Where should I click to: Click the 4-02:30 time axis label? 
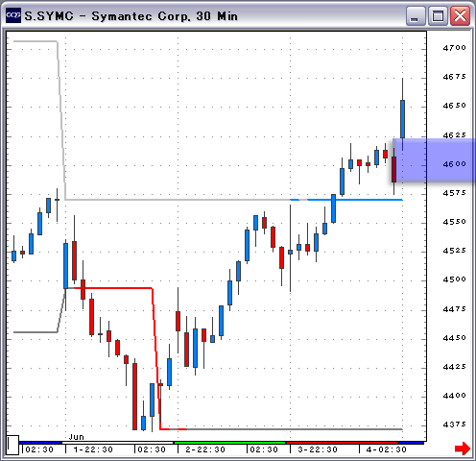[387, 449]
